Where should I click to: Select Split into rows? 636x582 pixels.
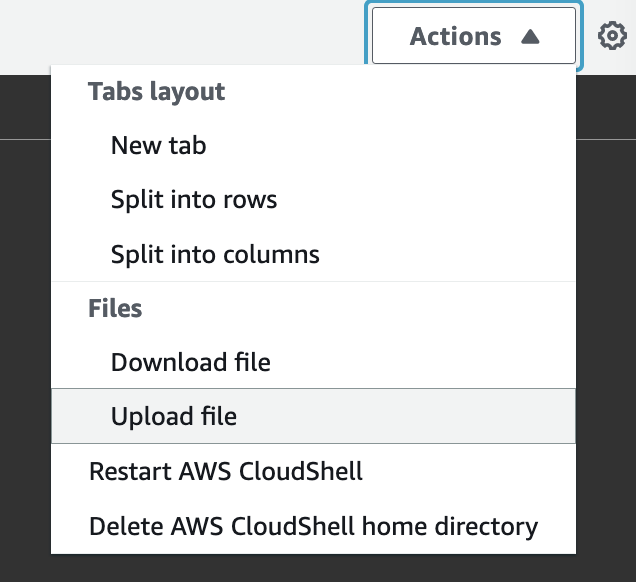(x=194, y=199)
